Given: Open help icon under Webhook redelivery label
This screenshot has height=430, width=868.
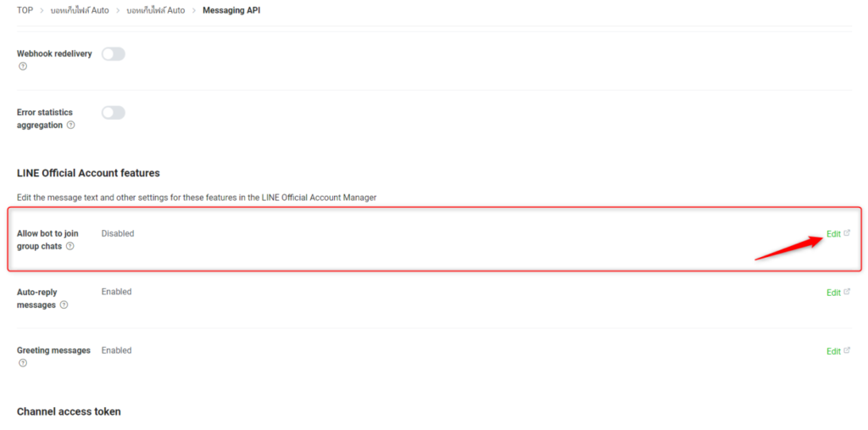Looking at the screenshot, I should [23, 67].
